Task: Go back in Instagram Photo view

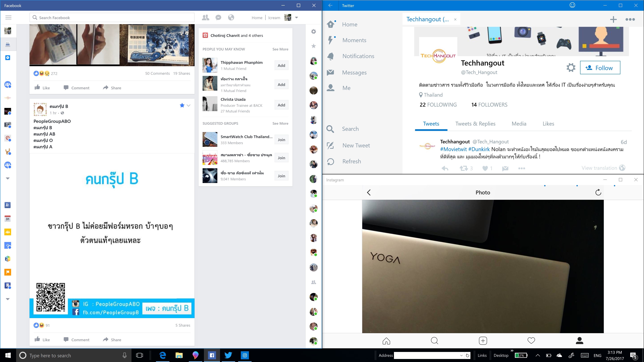Action: (x=369, y=192)
